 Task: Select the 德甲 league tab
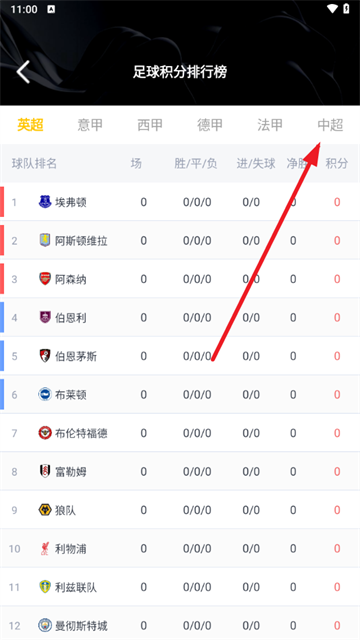210,125
